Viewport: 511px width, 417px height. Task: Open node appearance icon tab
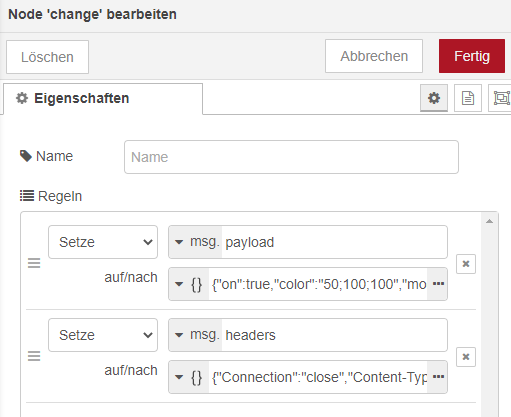tap(500, 98)
